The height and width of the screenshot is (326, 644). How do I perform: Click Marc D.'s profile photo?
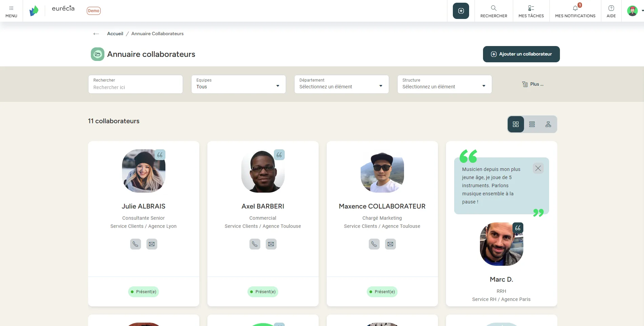pos(502,244)
